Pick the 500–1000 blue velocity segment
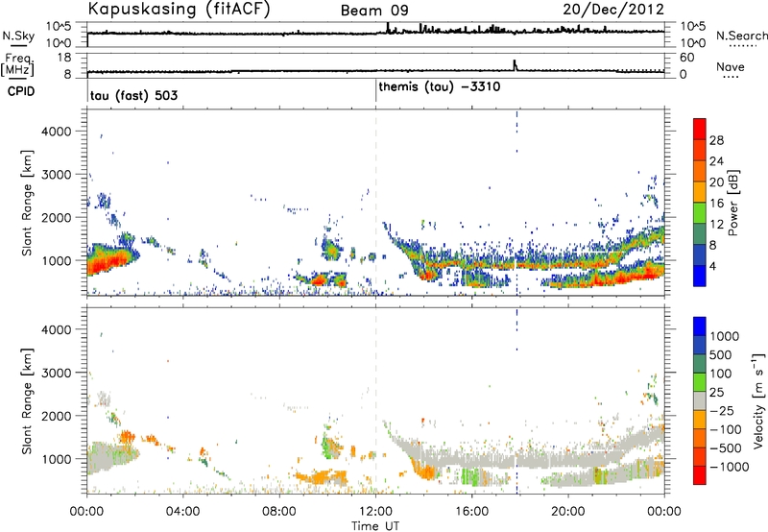The height and width of the screenshot is (532, 768). [x=700, y=345]
